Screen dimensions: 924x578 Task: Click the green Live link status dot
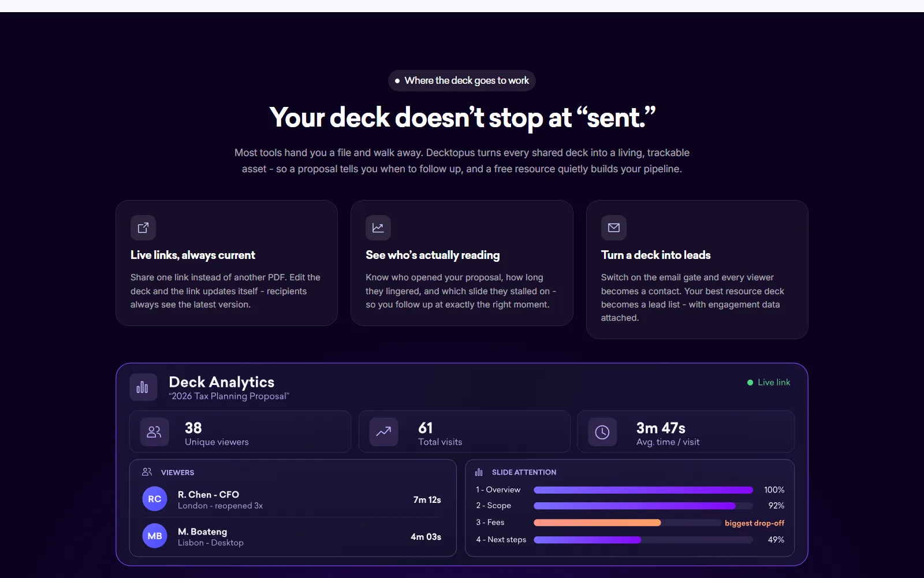(750, 383)
